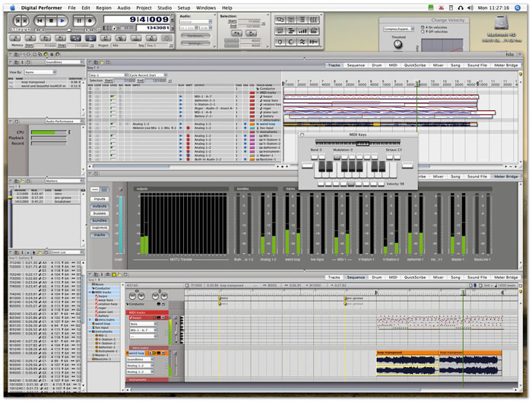Screen dimensions: 532x402
Task: Toggle the instrmnt button in Meter Bridge
Action: coord(100,228)
